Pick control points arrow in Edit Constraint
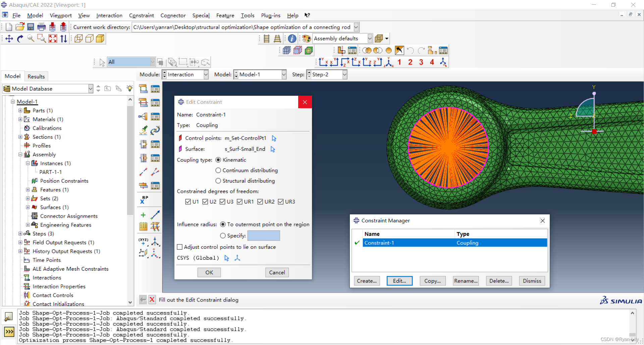Screen dimensions: 644x345 (274, 138)
